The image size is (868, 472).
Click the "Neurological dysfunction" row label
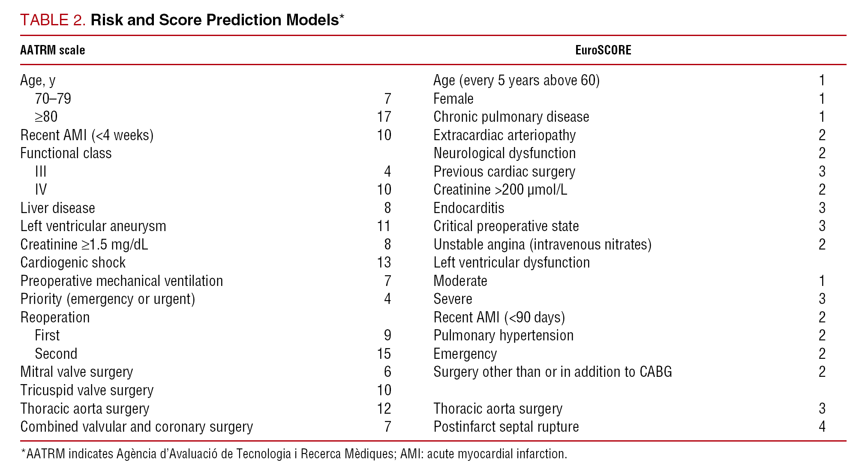point(505,153)
